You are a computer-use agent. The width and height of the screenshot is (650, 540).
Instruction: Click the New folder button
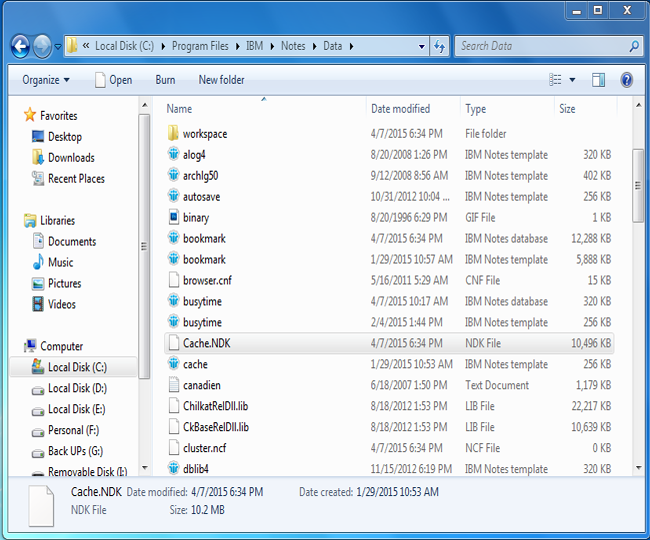point(221,80)
